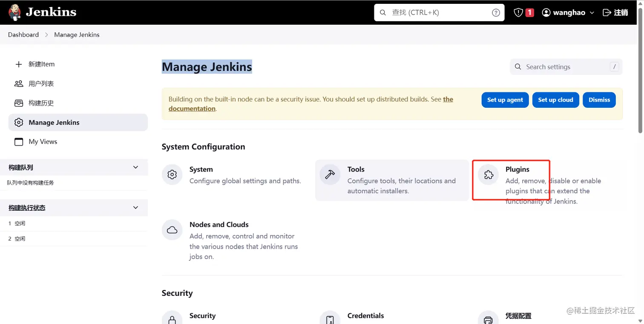The height and width of the screenshot is (324, 644).
Task: Click the magnifier icon in Search settings
Action: tap(518, 67)
